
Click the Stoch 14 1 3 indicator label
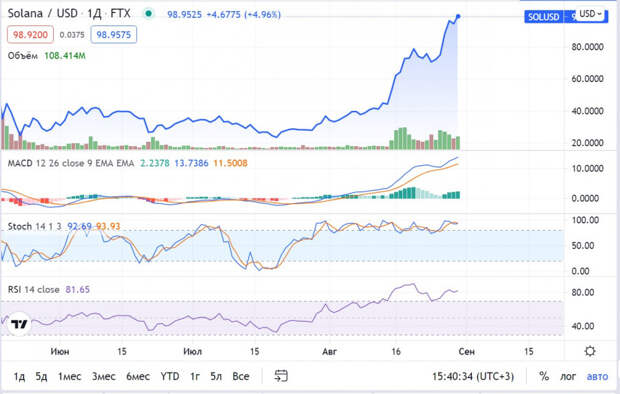(35, 226)
